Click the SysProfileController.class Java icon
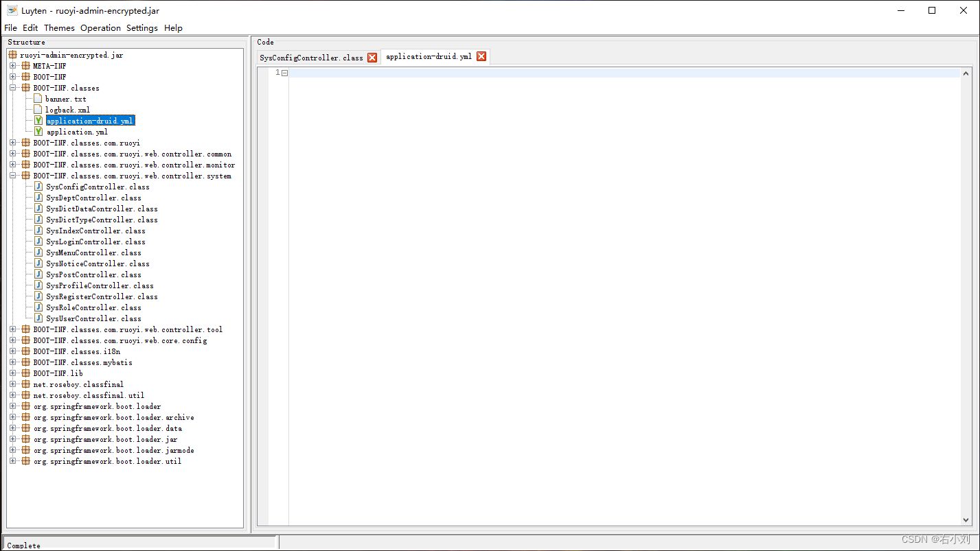This screenshot has width=980, height=551. point(38,285)
